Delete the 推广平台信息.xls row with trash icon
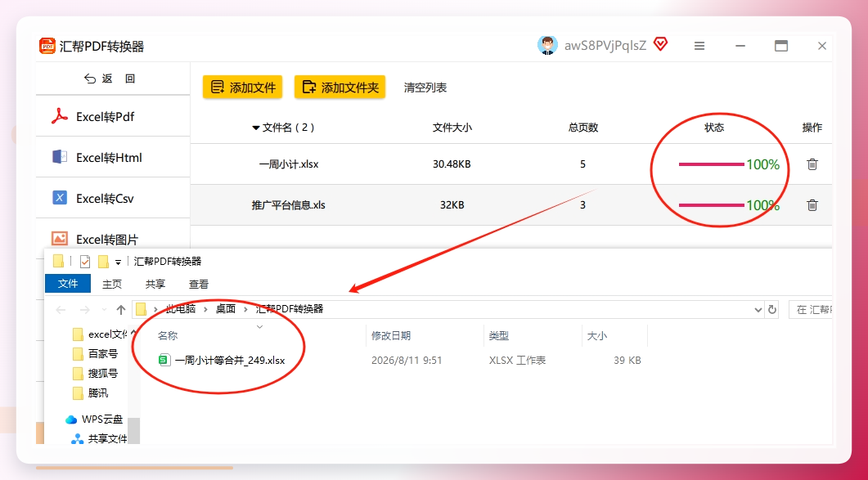 [x=812, y=205]
